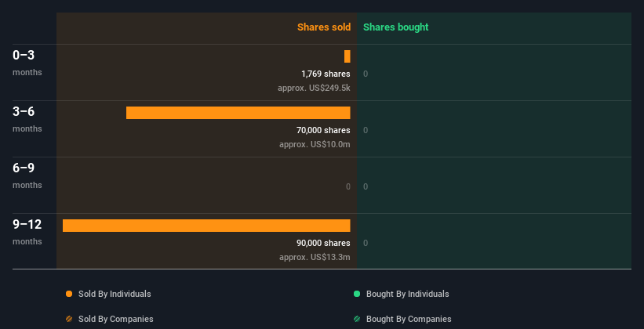Click the 90,000 shares value
Image resolution: width=644 pixels, height=329 pixels.
(323, 244)
